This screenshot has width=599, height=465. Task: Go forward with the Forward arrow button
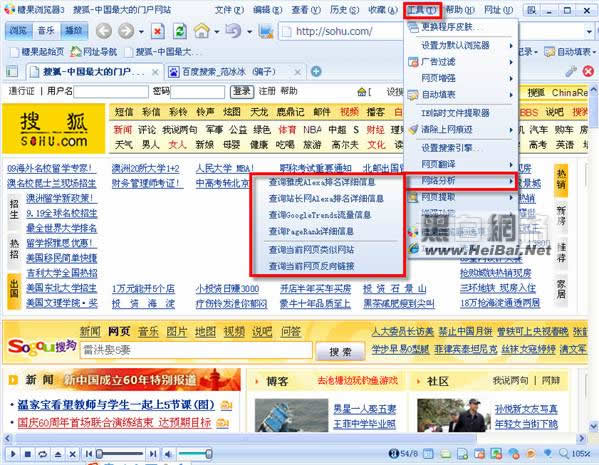tap(126, 31)
